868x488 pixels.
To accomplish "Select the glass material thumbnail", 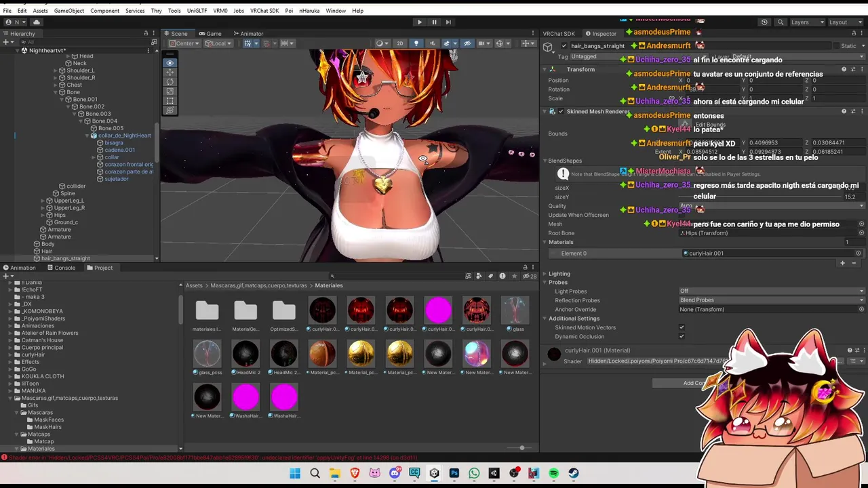I will coord(515,311).
